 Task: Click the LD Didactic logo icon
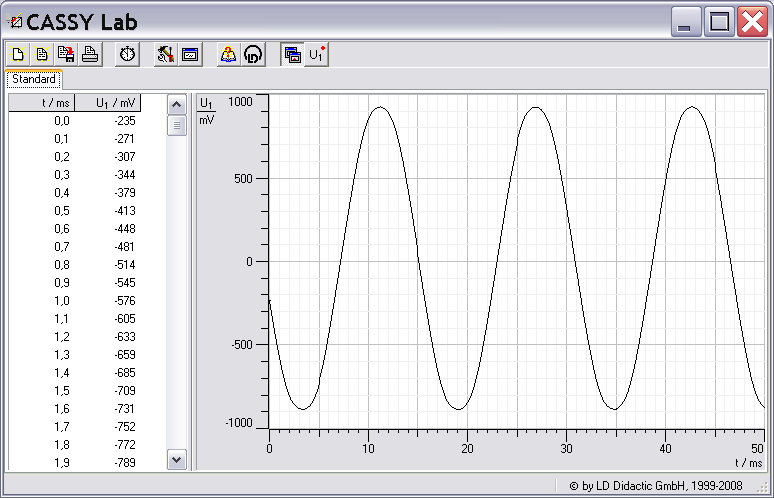click(253, 54)
